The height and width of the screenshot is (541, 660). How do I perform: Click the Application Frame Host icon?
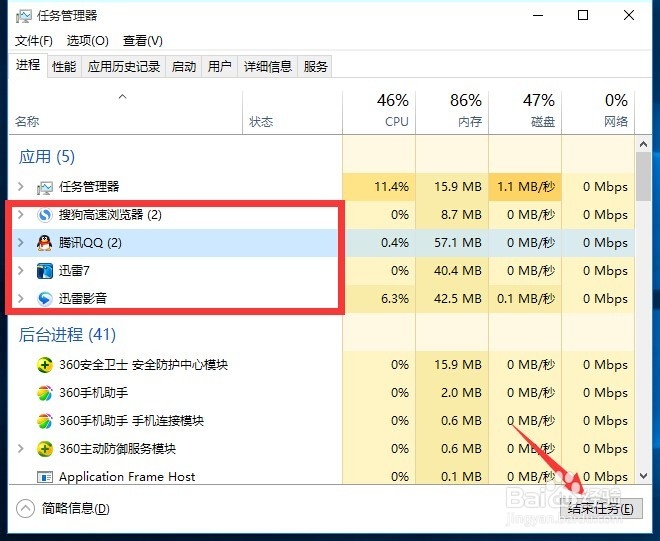(x=45, y=477)
